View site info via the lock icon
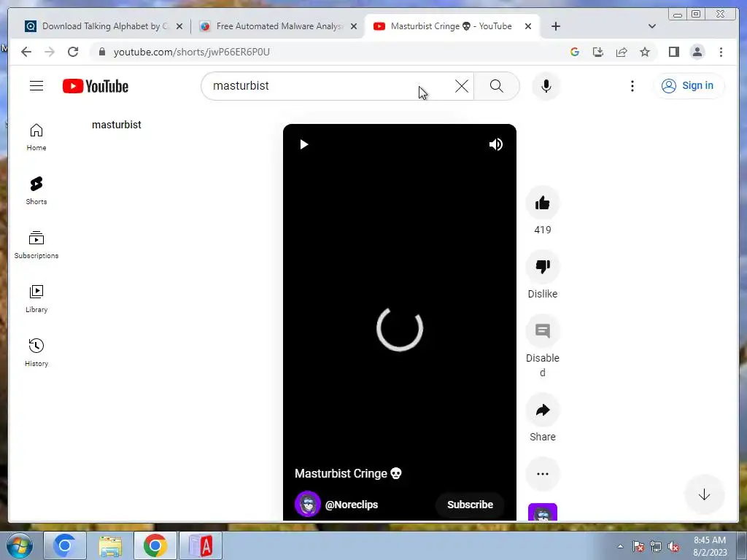Image resolution: width=747 pixels, height=560 pixels. point(101,52)
